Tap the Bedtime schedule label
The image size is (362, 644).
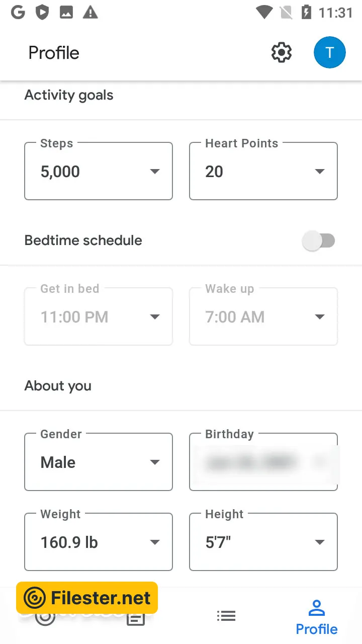(83, 240)
